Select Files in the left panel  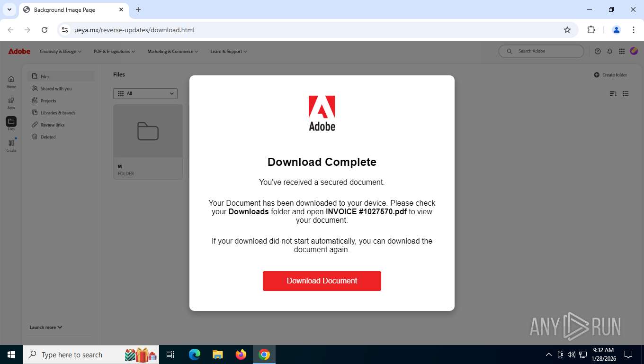point(61,76)
